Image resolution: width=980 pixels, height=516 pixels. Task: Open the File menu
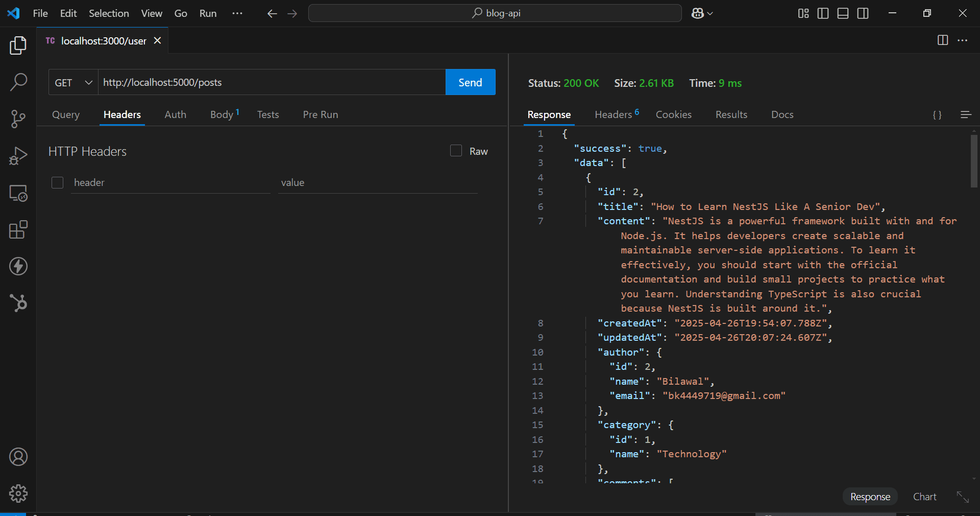pyautogui.click(x=40, y=13)
